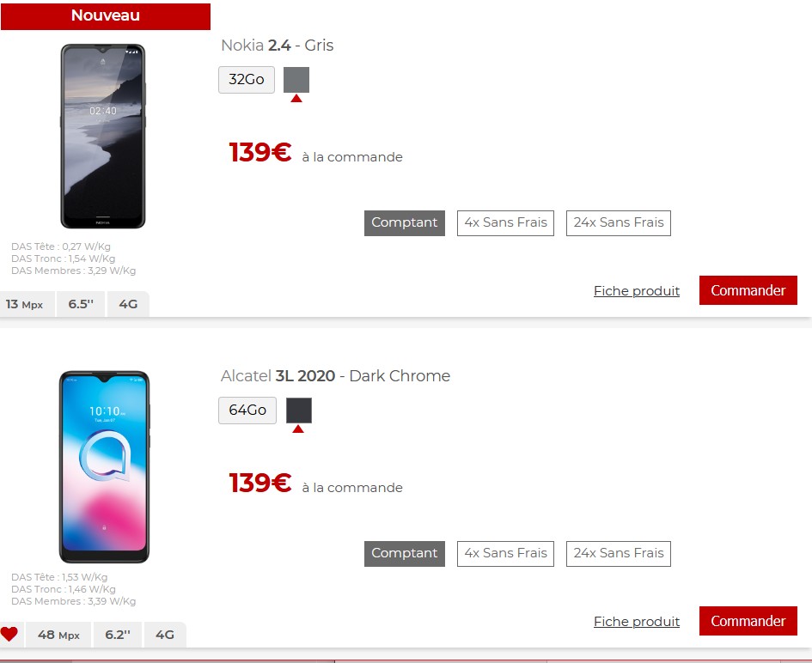Viewport: 812px width, 663px height.
Task: Select Comptant payment for Alcatel 3L 2020
Action: click(x=405, y=554)
